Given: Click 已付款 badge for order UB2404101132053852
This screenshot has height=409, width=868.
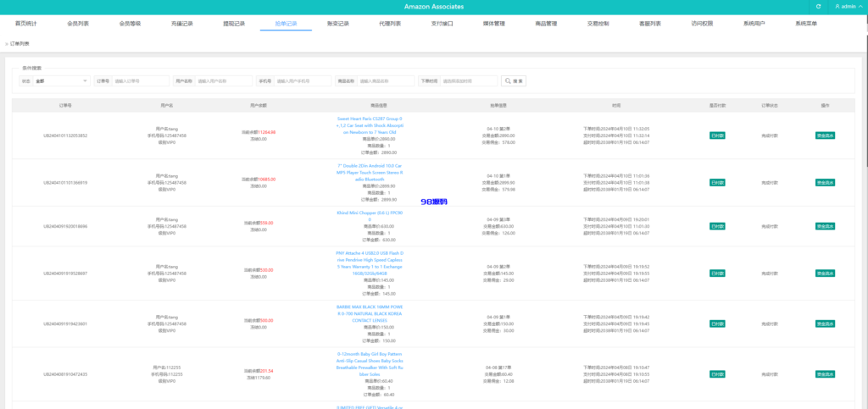Looking at the screenshot, I should coord(717,135).
